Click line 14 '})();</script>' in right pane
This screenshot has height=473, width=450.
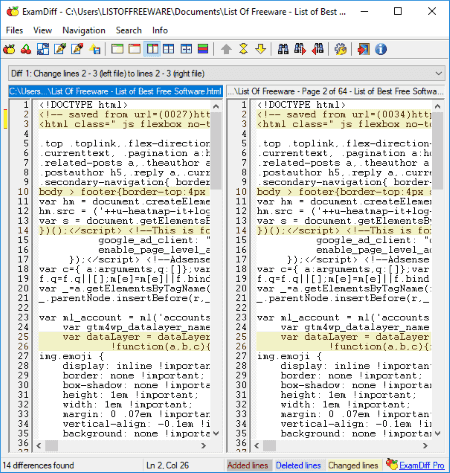[x=343, y=230]
